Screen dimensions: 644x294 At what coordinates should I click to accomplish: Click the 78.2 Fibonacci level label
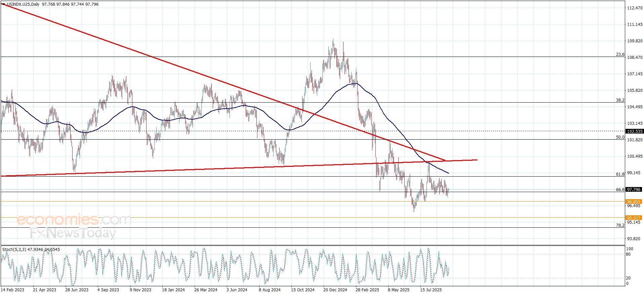pos(620,225)
